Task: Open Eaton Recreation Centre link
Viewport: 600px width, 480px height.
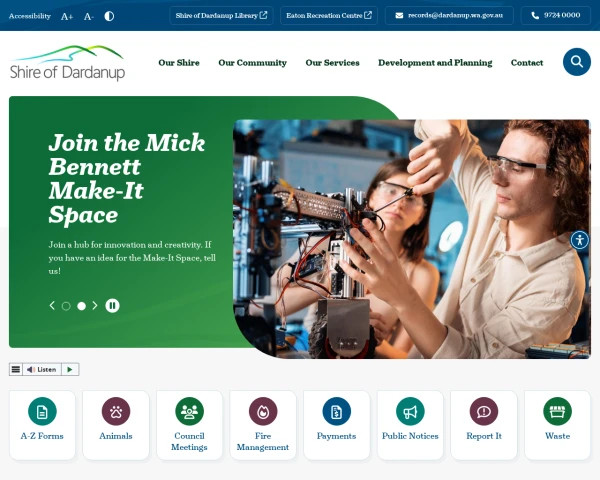Action: click(x=329, y=16)
